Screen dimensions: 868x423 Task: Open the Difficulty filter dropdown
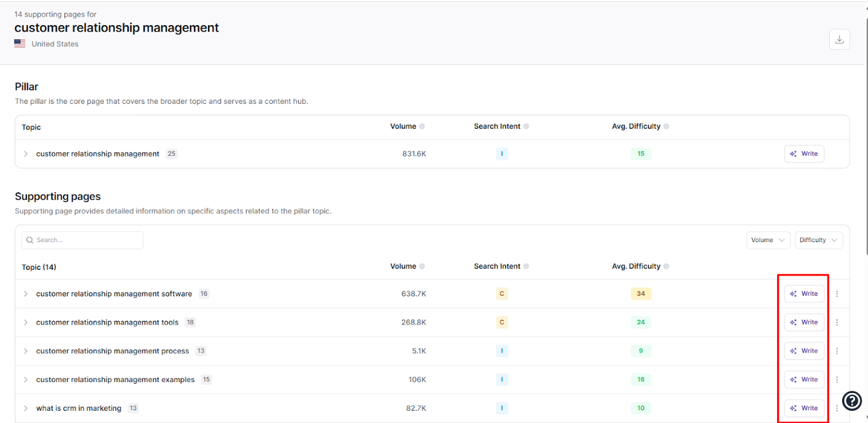tap(818, 240)
